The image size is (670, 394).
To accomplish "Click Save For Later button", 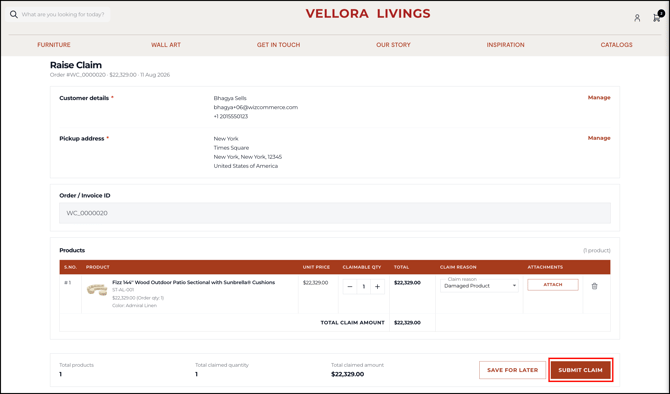I will click(x=512, y=370).
